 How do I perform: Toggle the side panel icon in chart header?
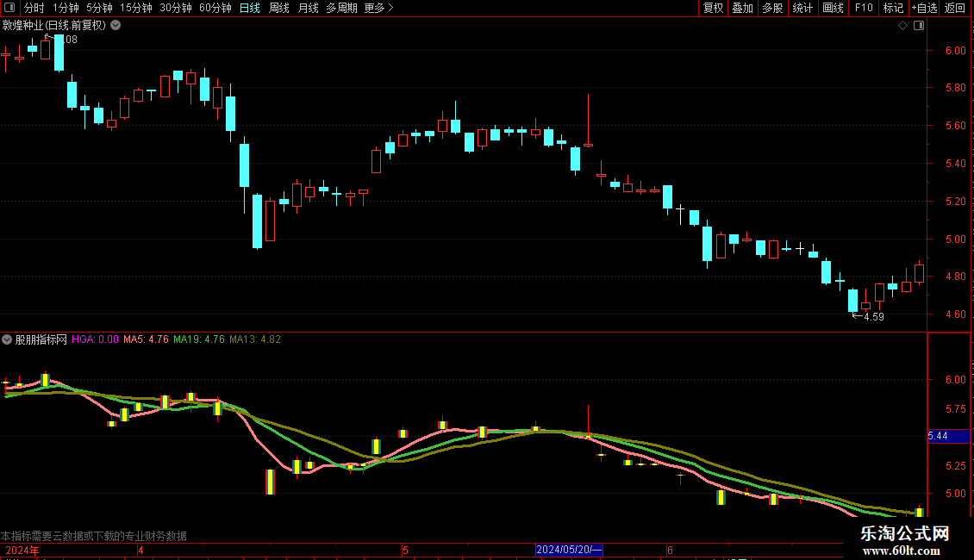919,26
